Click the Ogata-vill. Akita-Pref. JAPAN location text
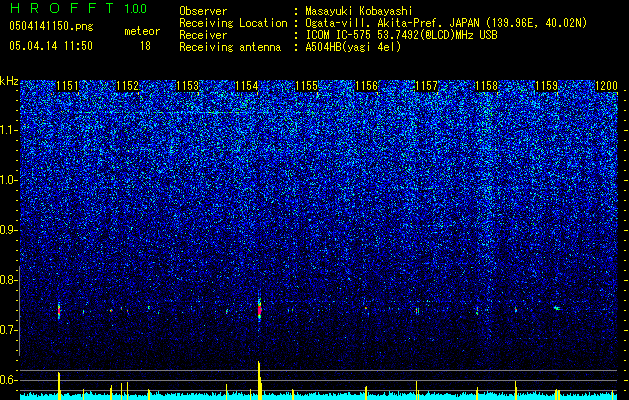Screen dimensions: 629x400 pyautogui.click(x=446, y=23)
